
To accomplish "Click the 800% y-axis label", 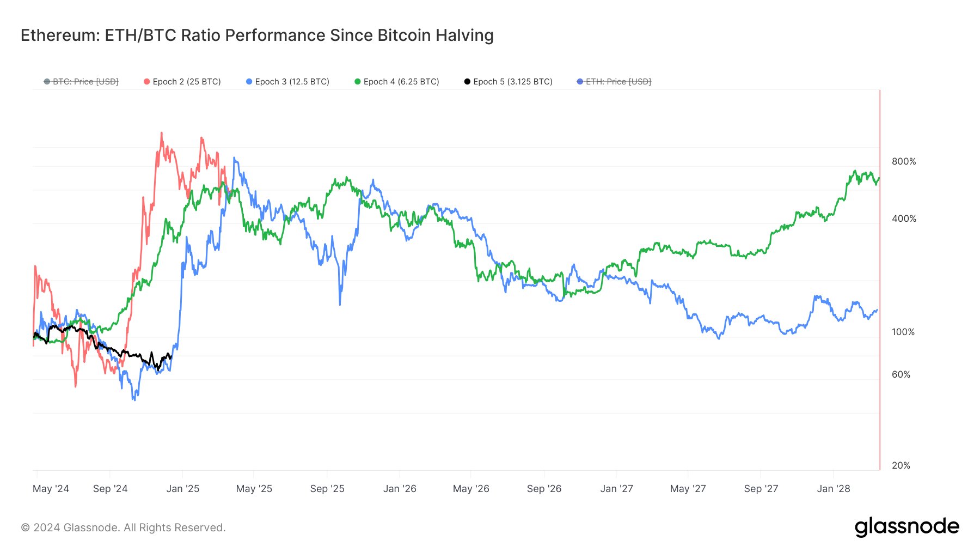I will 904,161.
